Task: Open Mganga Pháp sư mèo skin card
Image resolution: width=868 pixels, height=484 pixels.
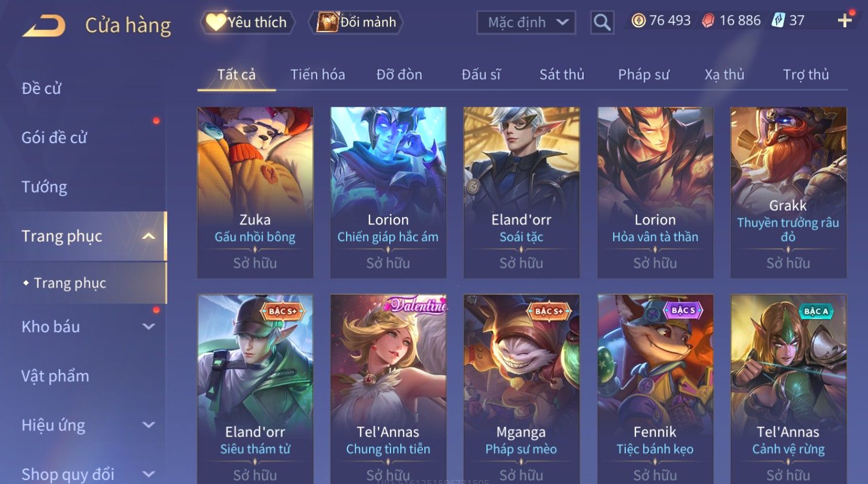Action: [521, 389]
